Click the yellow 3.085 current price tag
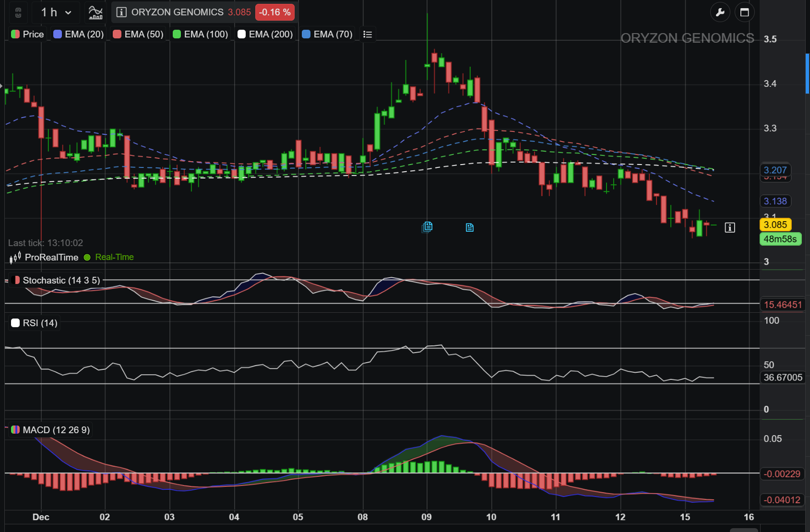This screenshot has width=810, height=532. click(x=775, y=225)
